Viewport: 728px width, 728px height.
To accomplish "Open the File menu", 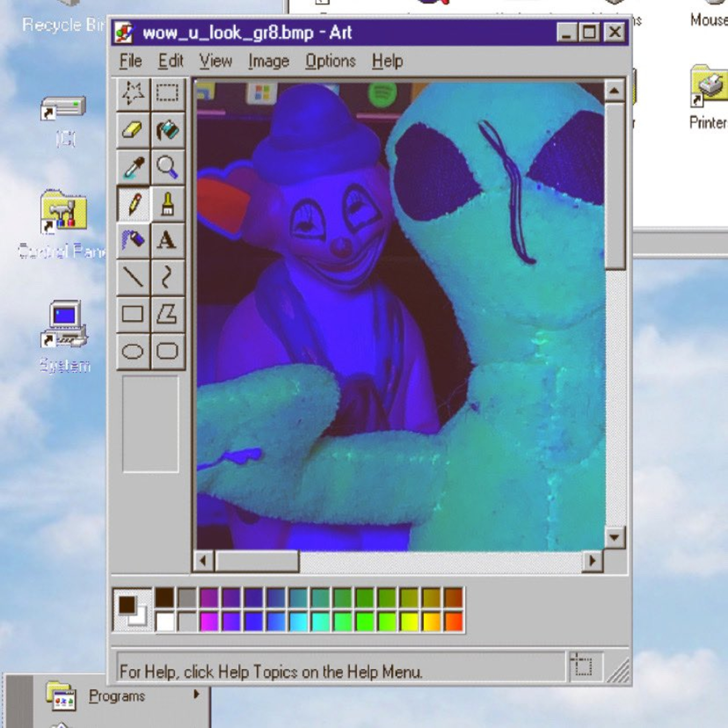I will 131,61.
